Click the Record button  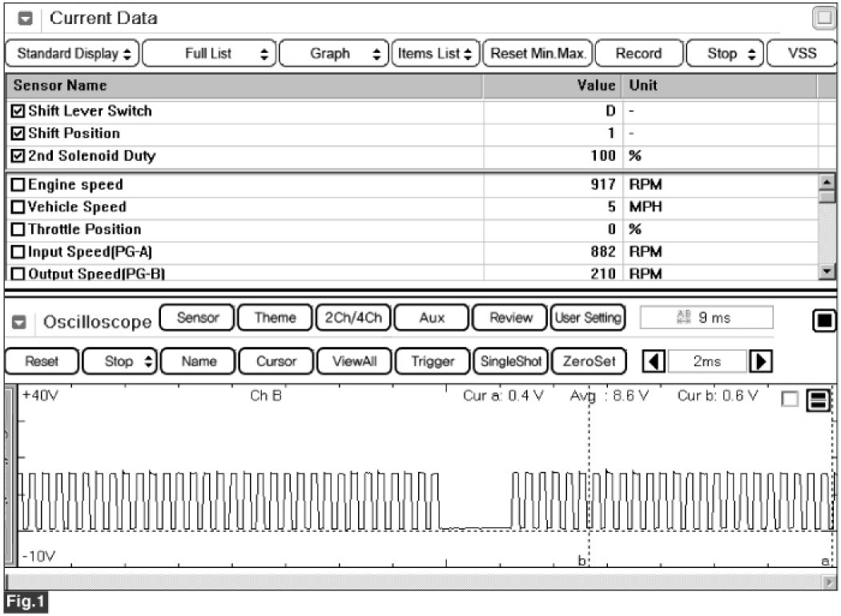(638, 54)
